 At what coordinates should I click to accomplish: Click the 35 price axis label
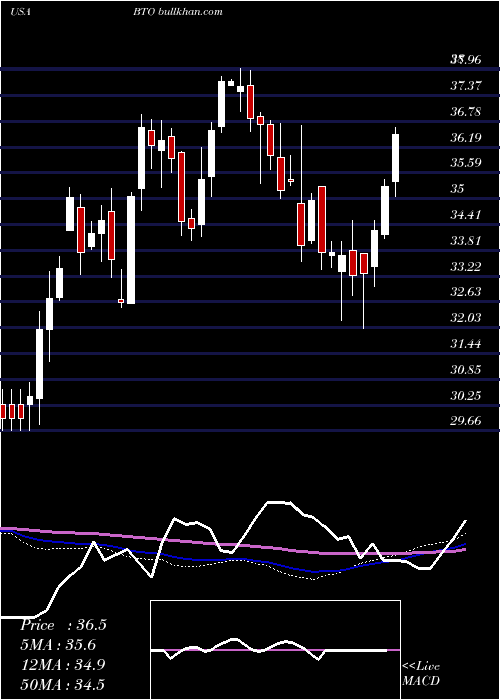coord(457,189)
